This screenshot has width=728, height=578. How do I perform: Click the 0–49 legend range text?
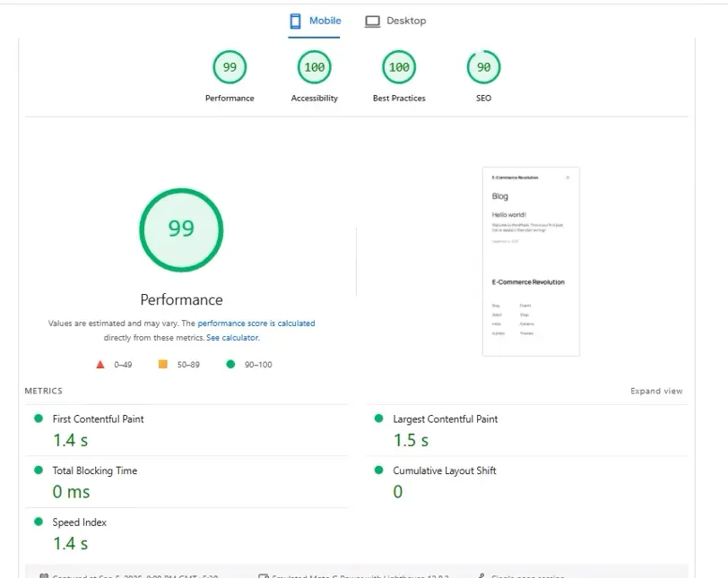tap(123, 365)
